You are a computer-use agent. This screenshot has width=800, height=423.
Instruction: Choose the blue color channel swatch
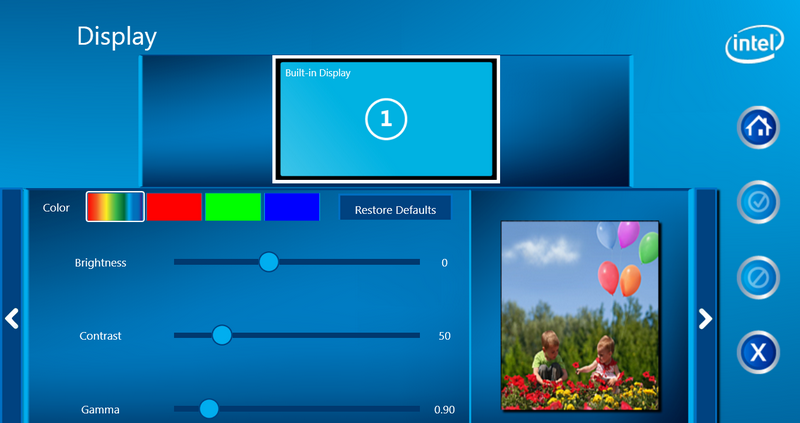[x=292, y=207]
